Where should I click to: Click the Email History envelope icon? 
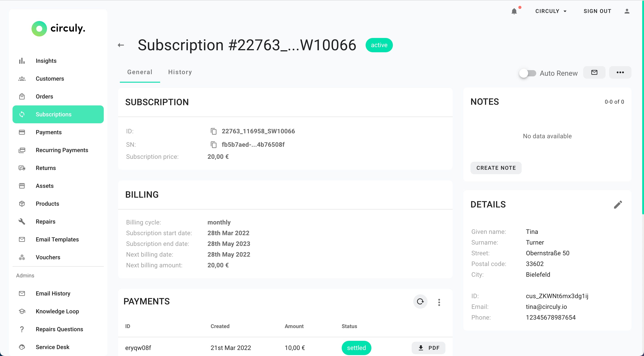point(22,294)
